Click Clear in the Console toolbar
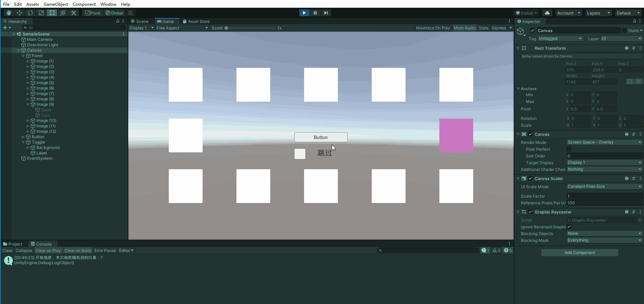 click(x=7, y=250)
